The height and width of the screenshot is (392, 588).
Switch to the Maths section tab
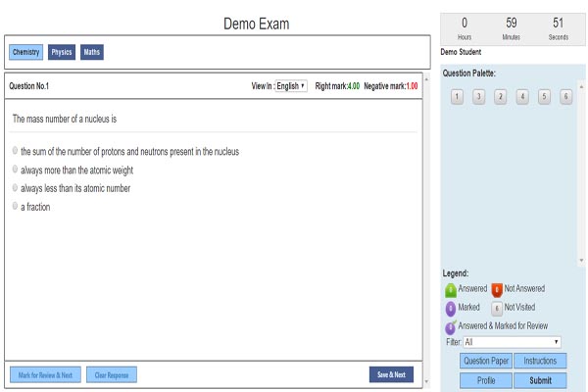pos(91,52)
